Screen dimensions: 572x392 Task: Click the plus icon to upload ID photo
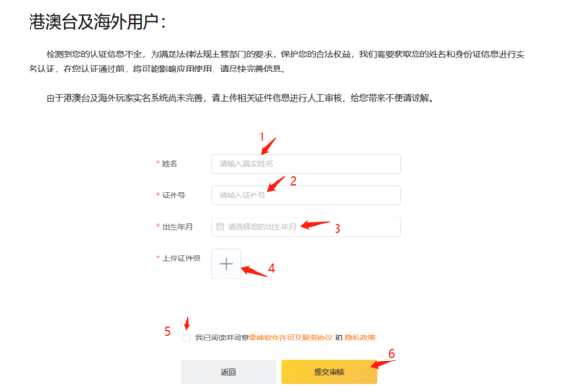pos(226,264)
